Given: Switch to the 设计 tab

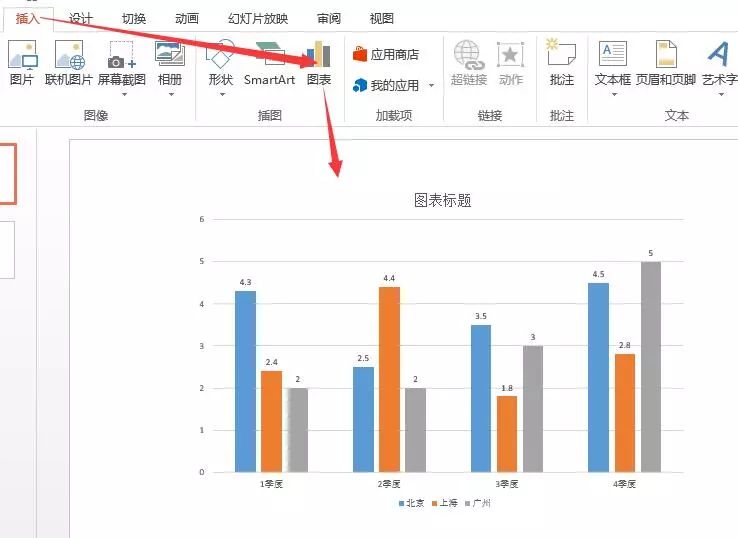Looking at the screenshot, I should 80,19.
